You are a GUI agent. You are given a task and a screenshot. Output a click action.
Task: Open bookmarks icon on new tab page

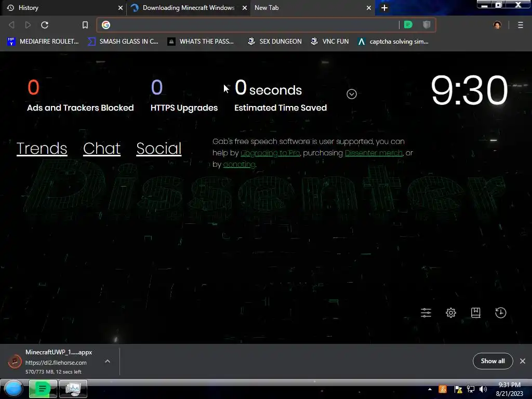pos(476,312)
